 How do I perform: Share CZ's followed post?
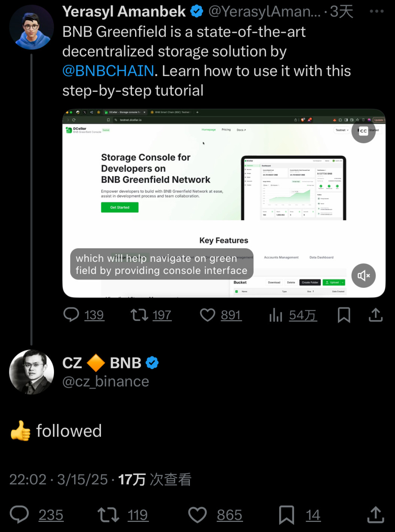pos(375,515)
